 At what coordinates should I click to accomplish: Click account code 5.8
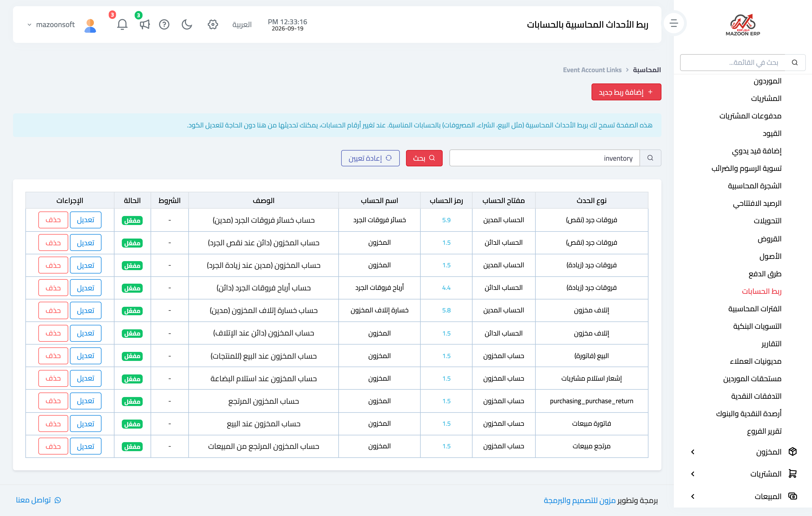(446, 311)
